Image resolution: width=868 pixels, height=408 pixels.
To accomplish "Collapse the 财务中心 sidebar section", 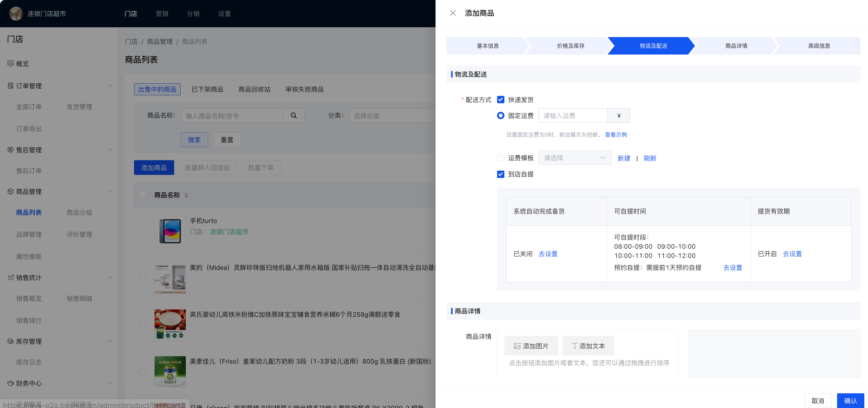I will [x=110, y=383].
